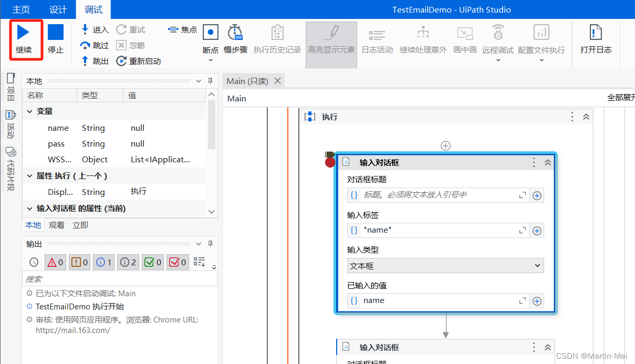
Task: Select the 调试 ribbon tab
Action: (x=93, y=10)
